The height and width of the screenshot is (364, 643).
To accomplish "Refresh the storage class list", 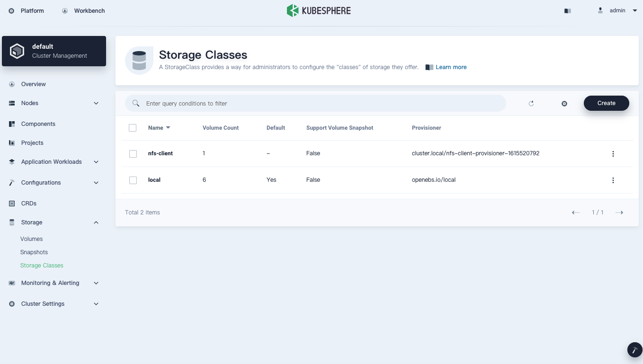I will point(531,103).
